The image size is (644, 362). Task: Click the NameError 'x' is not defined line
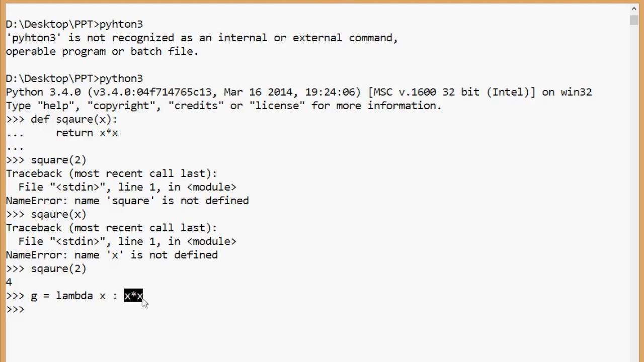pyautogui.click(x=112, y=255)
